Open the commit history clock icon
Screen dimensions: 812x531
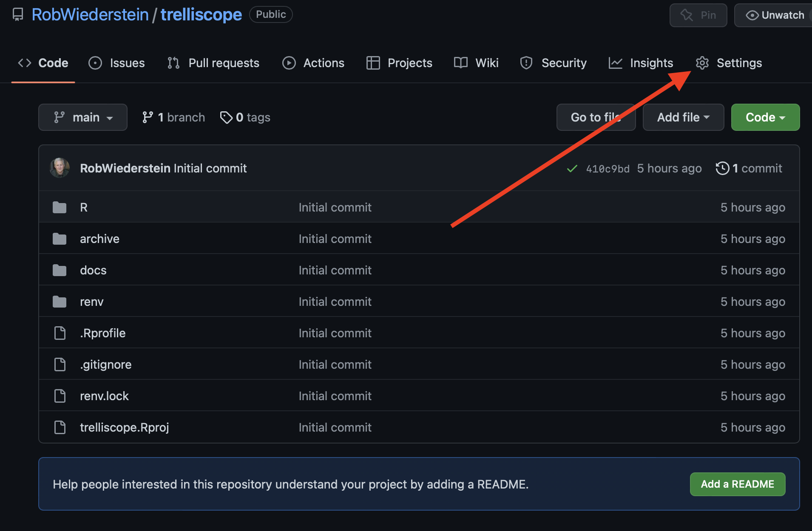point(722,168)
